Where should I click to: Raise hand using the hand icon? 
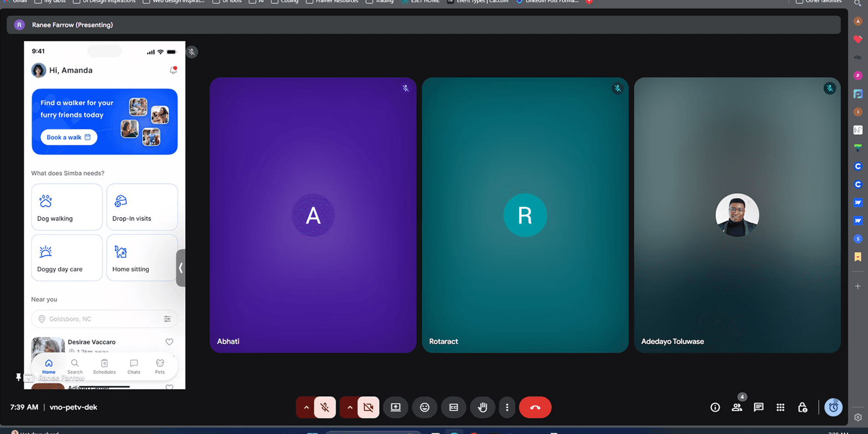click(482, 407)
